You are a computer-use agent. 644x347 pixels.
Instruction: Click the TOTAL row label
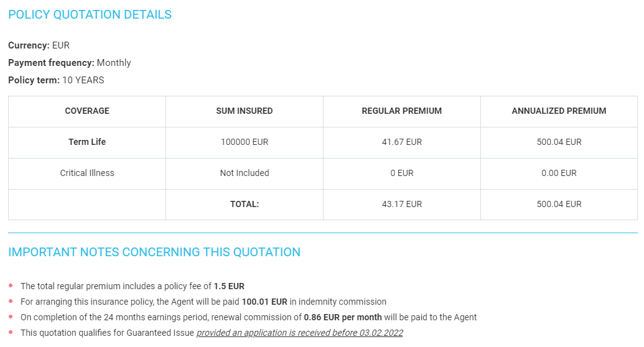coord(244,204)
